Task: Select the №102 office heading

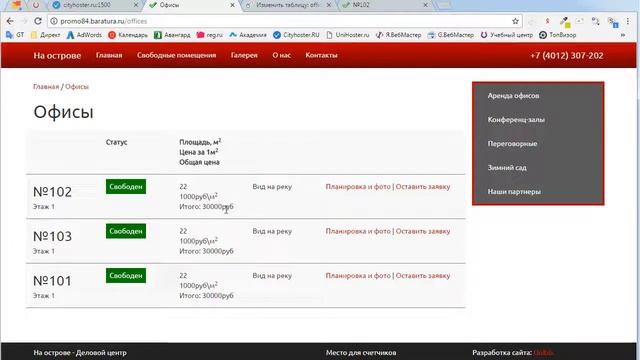Action: coord(52,192)
